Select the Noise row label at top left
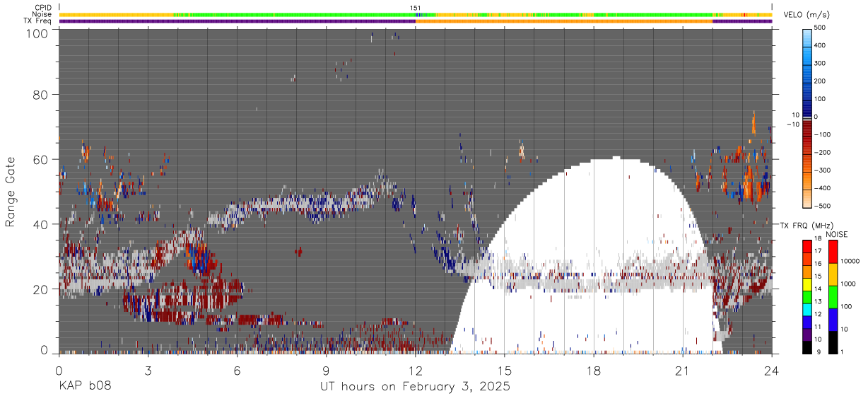 coord(42,14)
